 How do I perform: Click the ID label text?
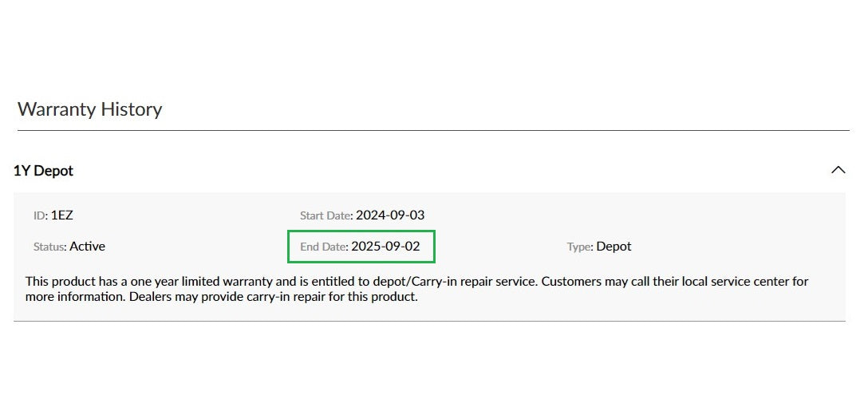(40, 215)
